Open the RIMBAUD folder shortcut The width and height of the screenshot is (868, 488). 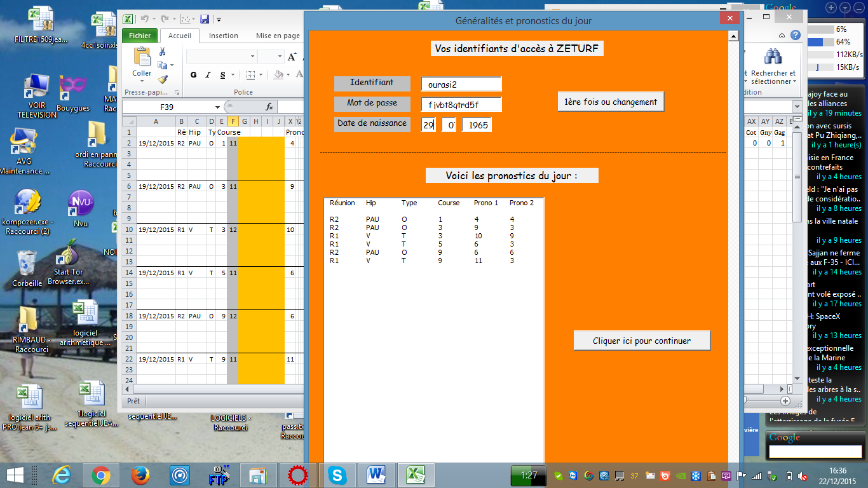point(31,329)
